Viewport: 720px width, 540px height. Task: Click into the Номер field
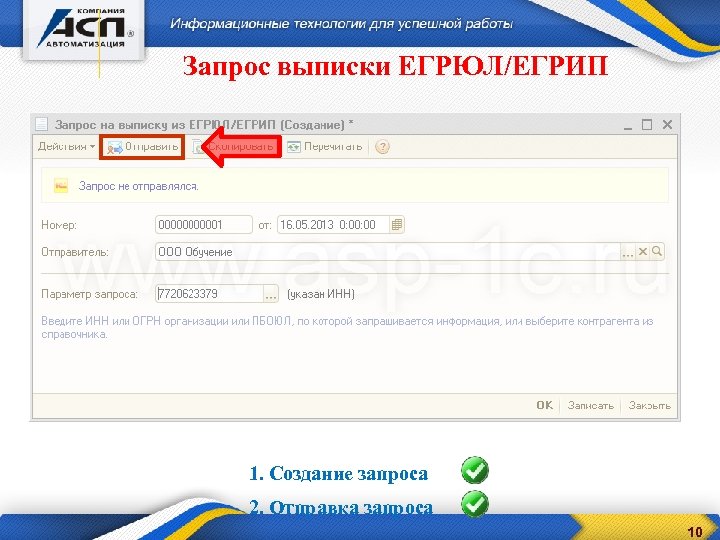[204, 225]
